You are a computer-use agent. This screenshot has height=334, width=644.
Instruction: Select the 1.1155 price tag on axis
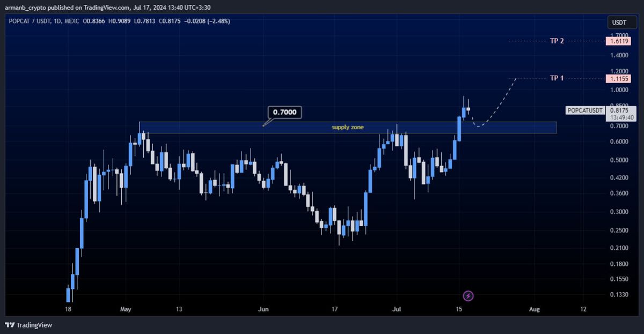point(618,79)
